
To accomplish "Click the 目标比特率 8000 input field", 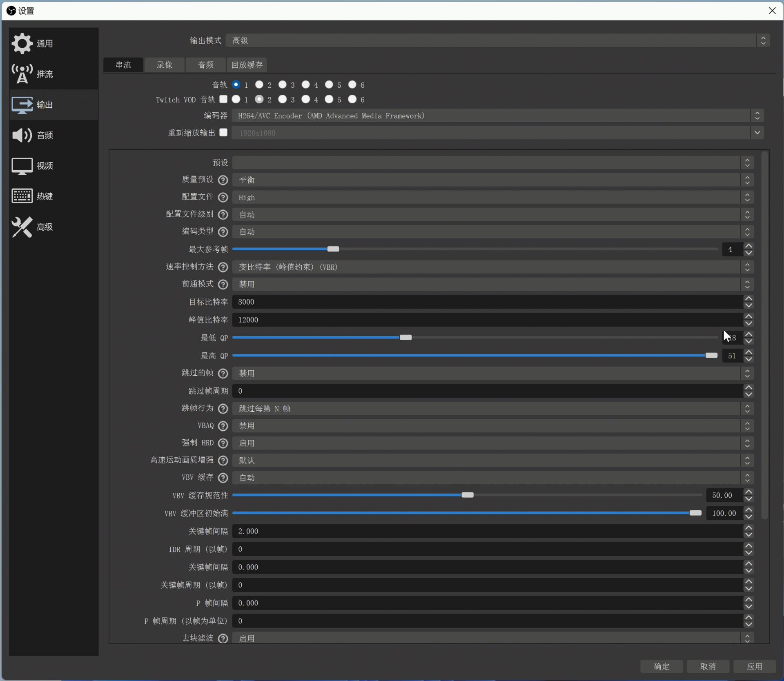I will (x=486, y=302).
